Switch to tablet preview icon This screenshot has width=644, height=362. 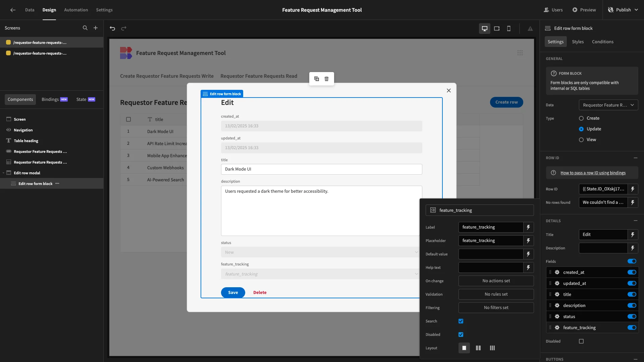(x=497, y=28)
